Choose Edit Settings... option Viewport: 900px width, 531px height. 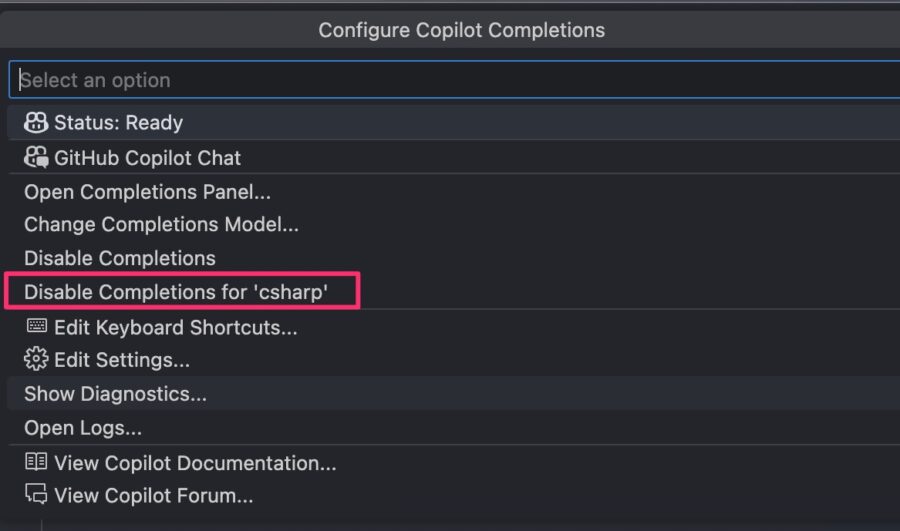click(x=453, y=360)
